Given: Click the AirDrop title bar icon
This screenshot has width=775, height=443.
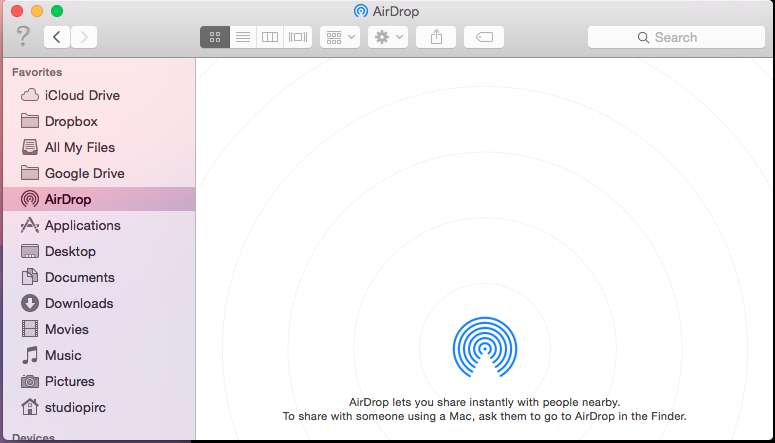Looking at the screenshot, I should click(x=361, y=11).
